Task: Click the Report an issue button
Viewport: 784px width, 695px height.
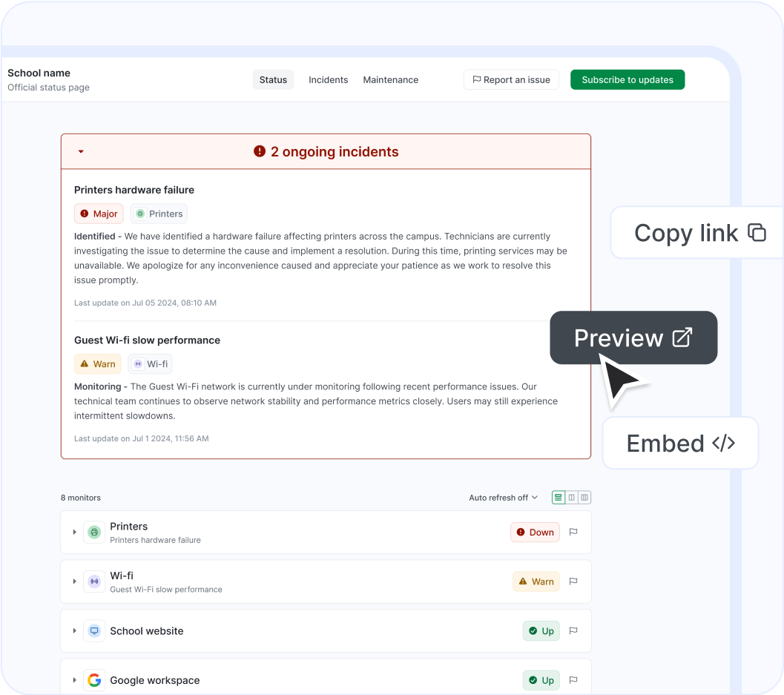Action: (511, 79)
